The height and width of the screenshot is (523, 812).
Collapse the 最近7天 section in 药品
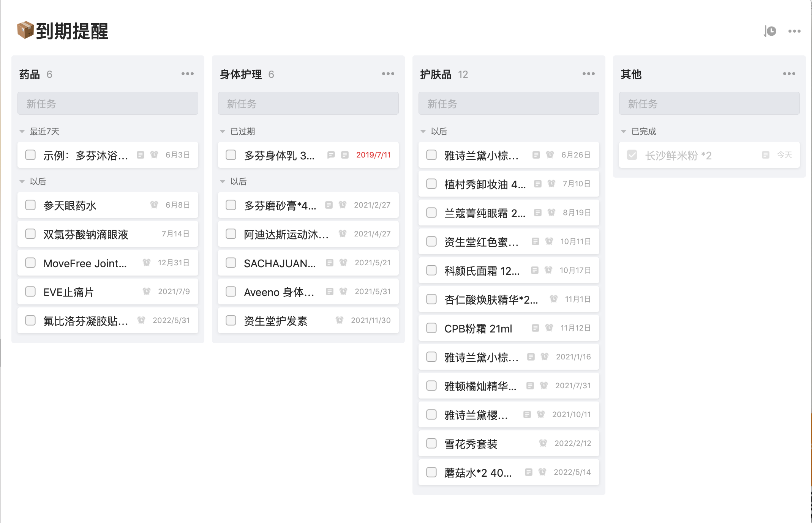click(x=22, y=132)
